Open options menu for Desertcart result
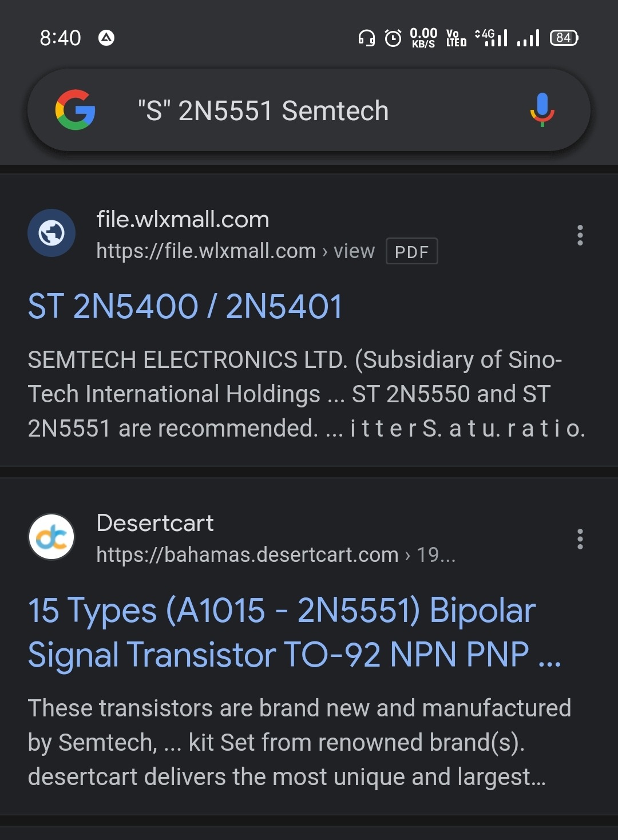Image resolution: width=618 pixels, height=840 pixels. click(580, 539)
